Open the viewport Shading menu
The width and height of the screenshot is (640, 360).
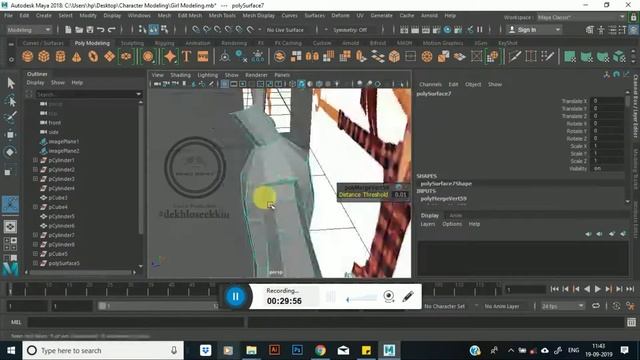pyautogui.click(x=180, y=75)
